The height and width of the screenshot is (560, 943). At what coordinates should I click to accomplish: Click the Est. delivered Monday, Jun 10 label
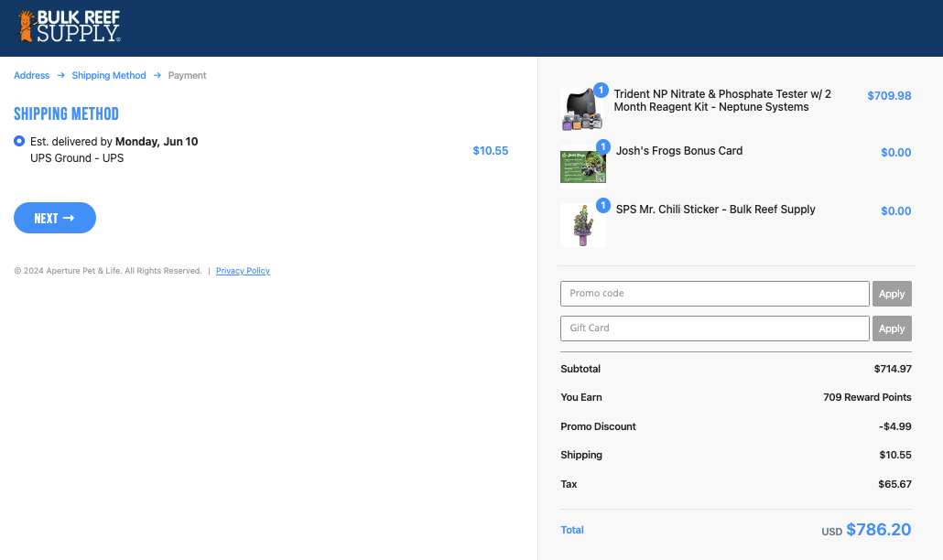114,142
